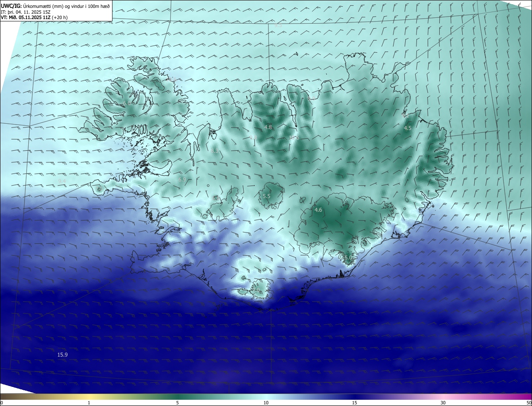Click the valid time 'VT: Mið. 05.11.2025 11Z (+20 h)'

click(x=34, y=17)
